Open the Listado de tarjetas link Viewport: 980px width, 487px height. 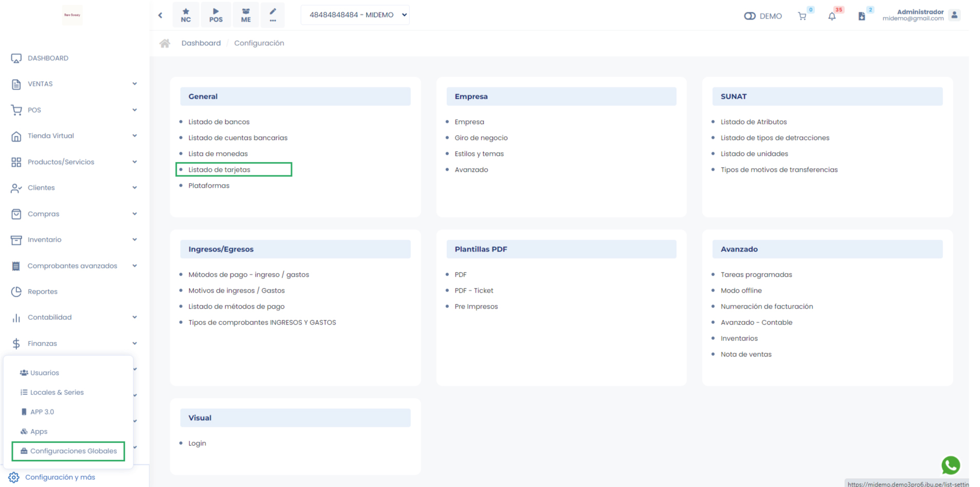[220, 170]
